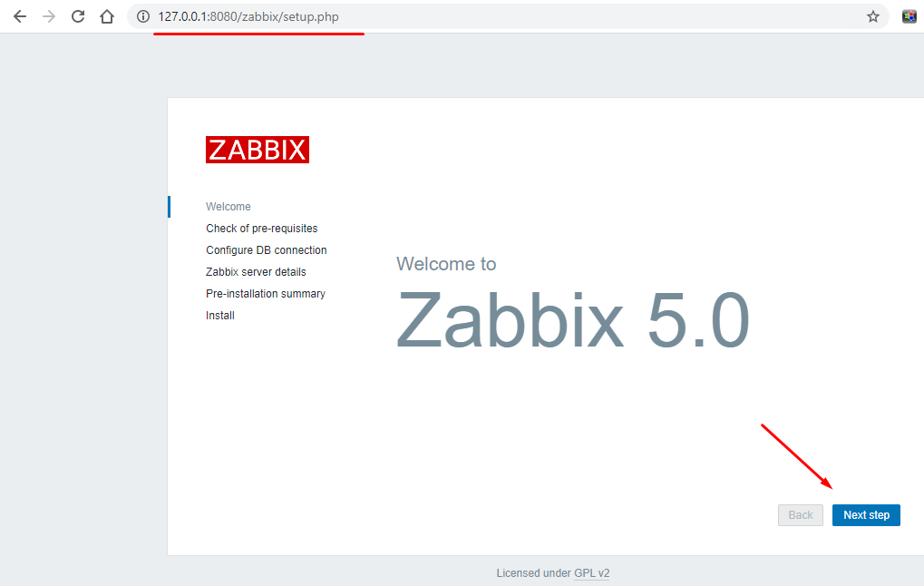Screen dimensions: 924x586
Task: Reload the Zabbix setup page
Action: (x=78, y=16)
